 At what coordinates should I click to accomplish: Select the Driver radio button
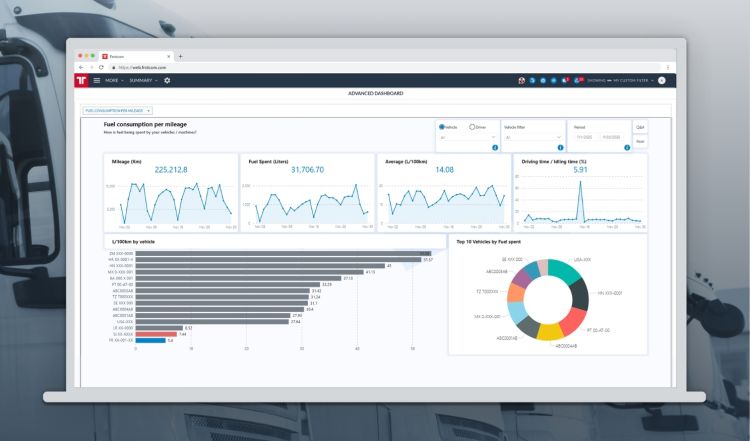point(472,127)
